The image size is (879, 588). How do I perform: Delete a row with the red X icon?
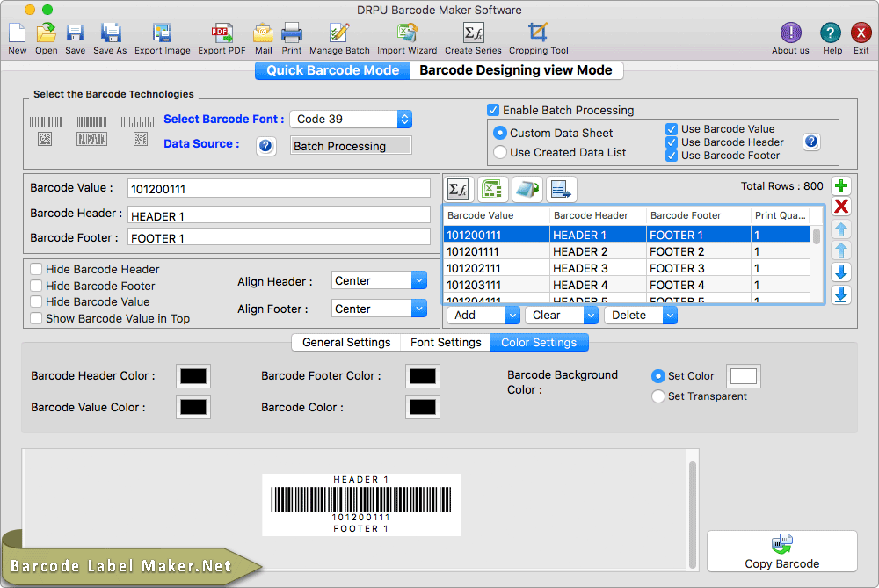click(841, 207)
